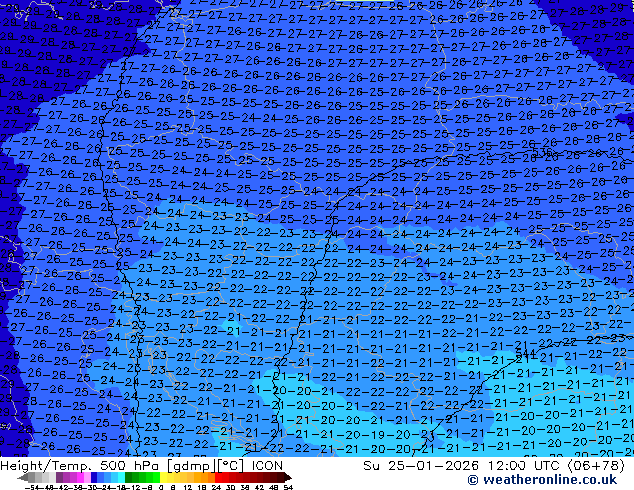The width and height of the screenshot is (634, 490).
Task: Click the '536' height contour label
Action: [x=542, y=152]
